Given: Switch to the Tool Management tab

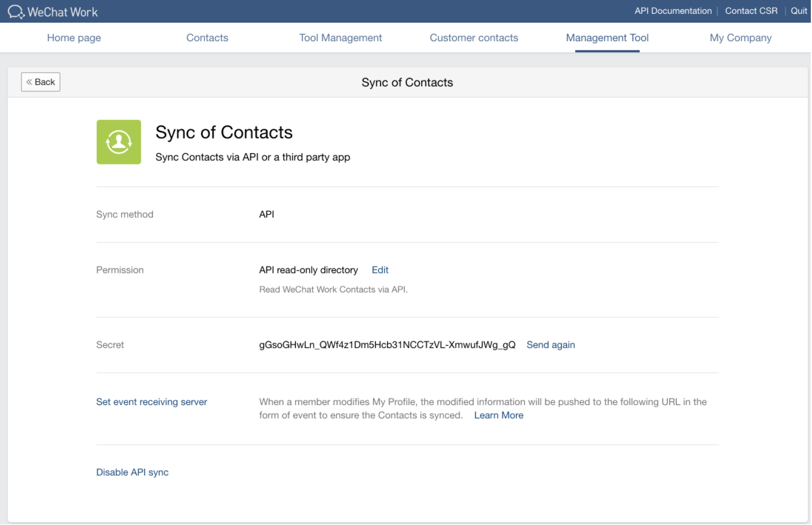Looking at the screenshot, I should pyautogui.click(x=341, y=38).
